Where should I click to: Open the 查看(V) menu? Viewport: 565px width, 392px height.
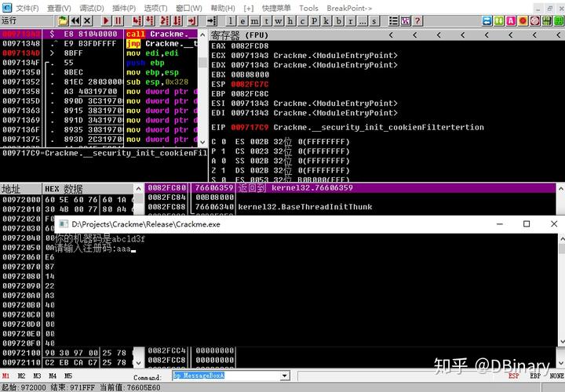pyautogui.click(x=59, y=8)
